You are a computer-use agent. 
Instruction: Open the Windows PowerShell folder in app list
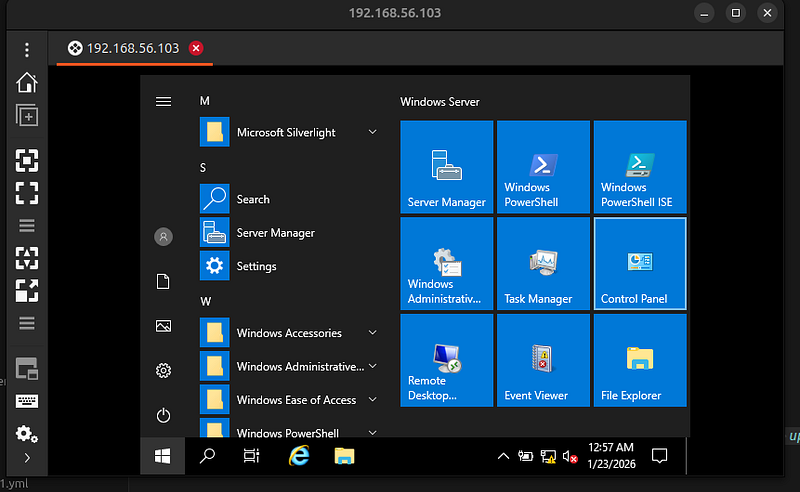coord(291,428)
